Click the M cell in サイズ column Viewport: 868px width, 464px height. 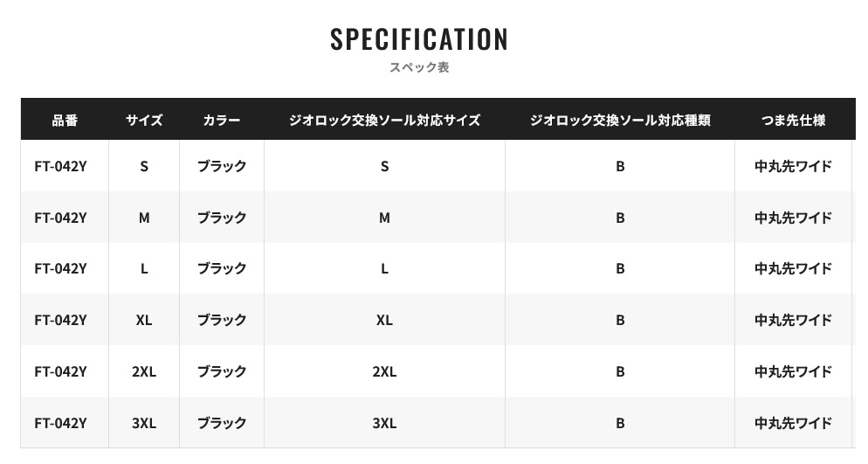click(x=144, y=218)
